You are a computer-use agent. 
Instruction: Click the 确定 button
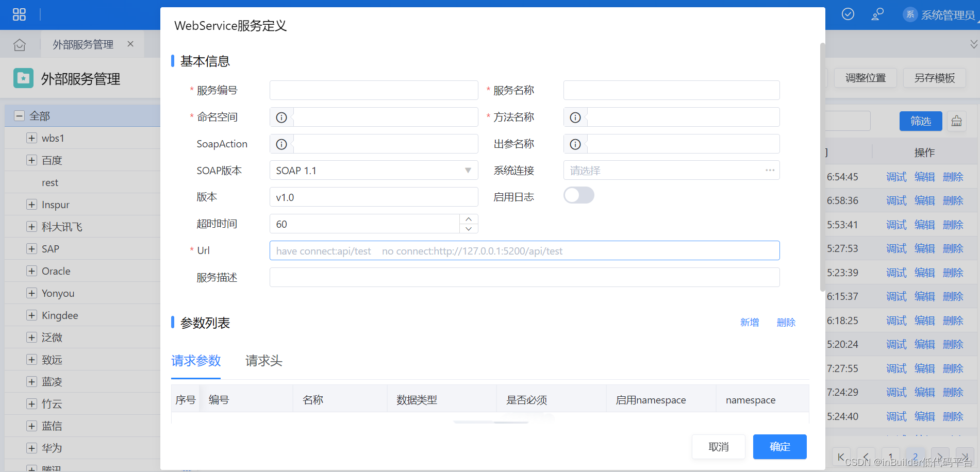point(779,447)
